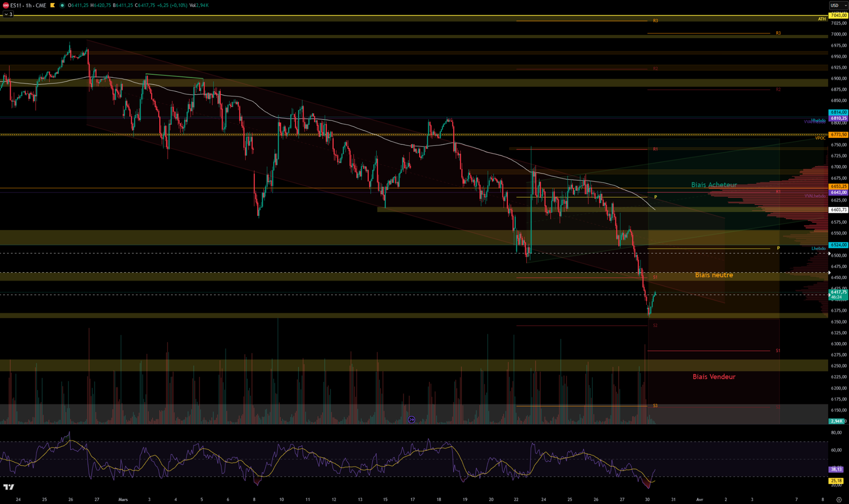Click the current price label 6417,75 on the scale
Viewport: 849px width, 504px height.
click(837, 292)
